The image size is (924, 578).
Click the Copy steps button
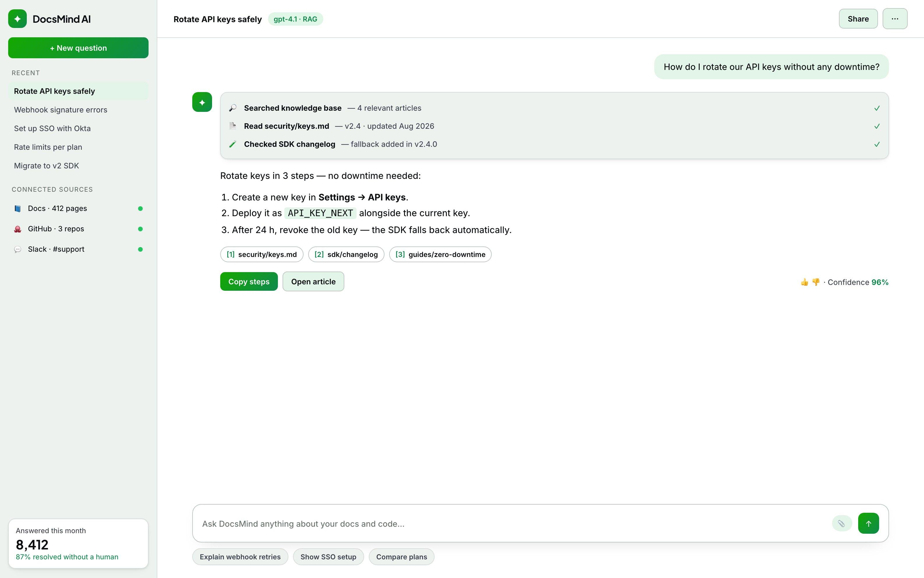249,281
